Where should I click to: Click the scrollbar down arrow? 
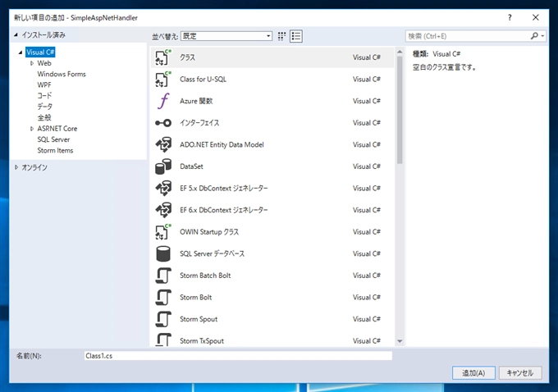tap(400, 341)
